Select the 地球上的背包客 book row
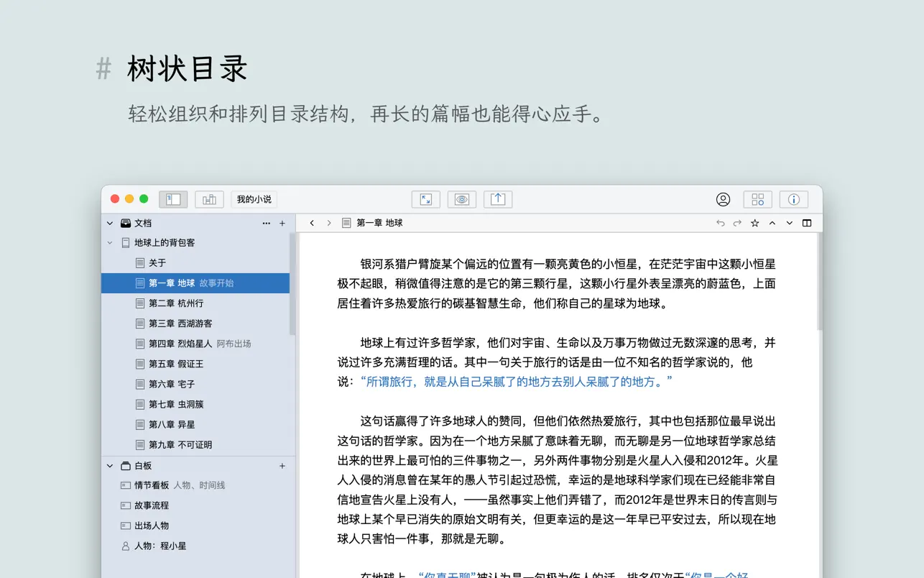The image size is (924, 578). tap(195, 243)
